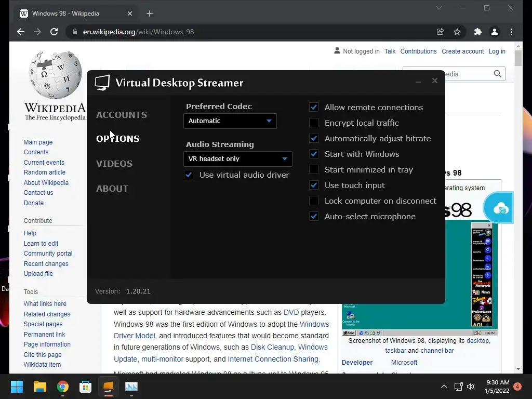Open the Videos section

point(114,164)
